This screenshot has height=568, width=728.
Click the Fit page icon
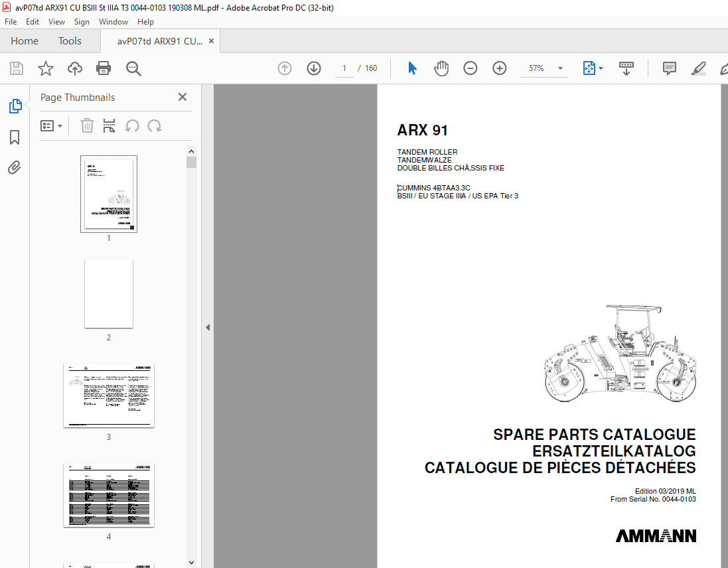589,69
